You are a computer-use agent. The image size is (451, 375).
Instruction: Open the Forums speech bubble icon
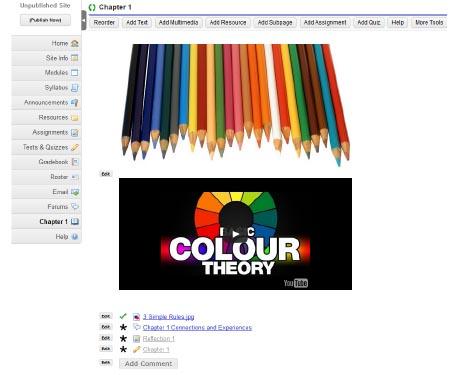tap(75, 207)
